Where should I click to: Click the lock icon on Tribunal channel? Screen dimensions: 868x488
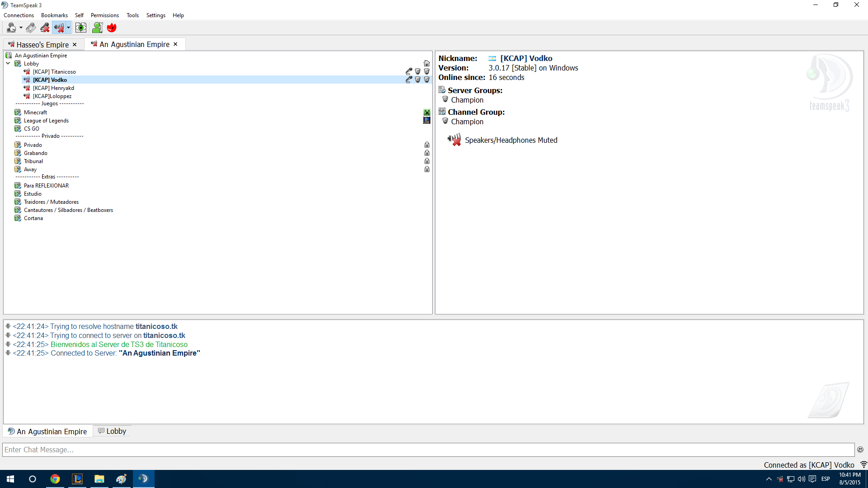[x=427, y=161]
